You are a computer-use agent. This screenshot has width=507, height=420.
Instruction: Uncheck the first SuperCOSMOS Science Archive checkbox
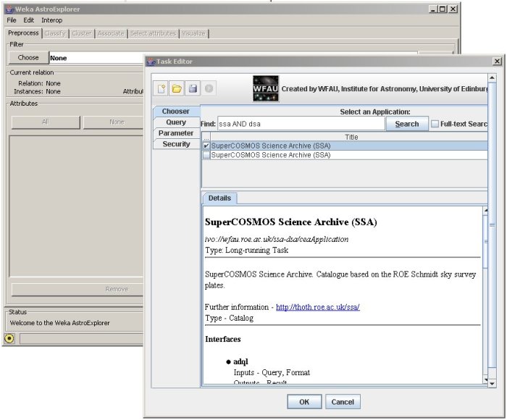206,146
